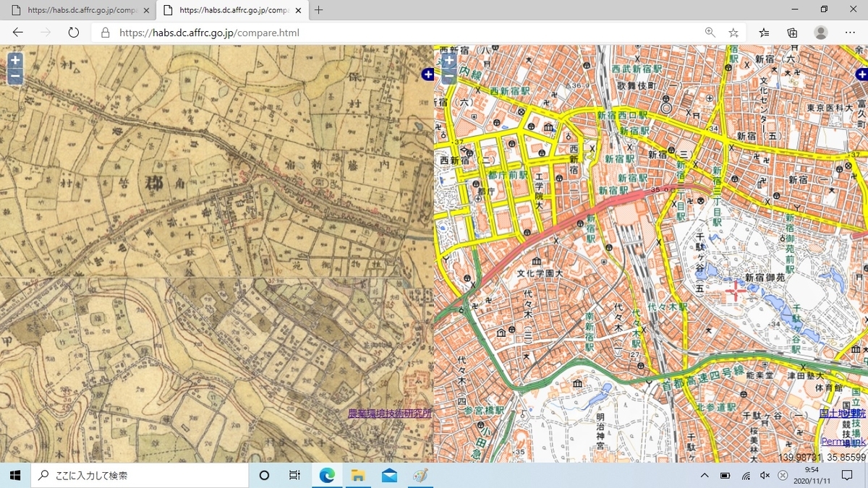Open Cortana from the taskbar
Image resolution: width=868 pixels, height=488 pixels.
pos(264,475)
